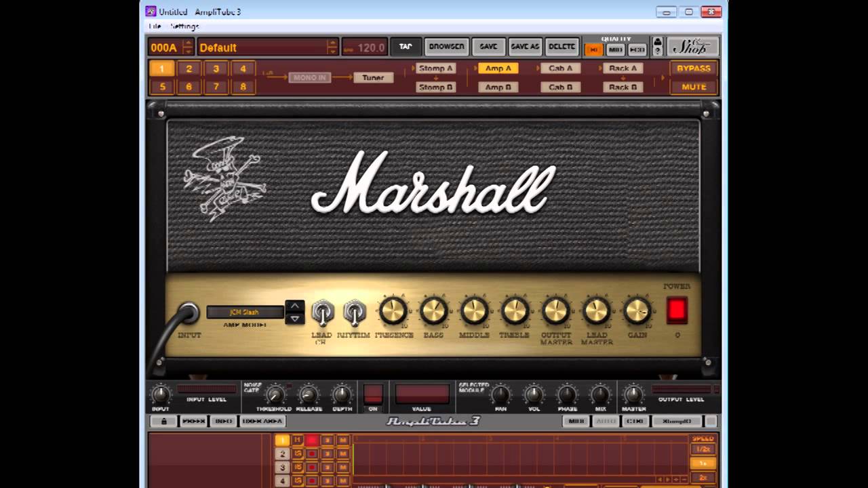Select the Amp A module tab
This screenshot has width=868, height=488.
pos(498,68)
